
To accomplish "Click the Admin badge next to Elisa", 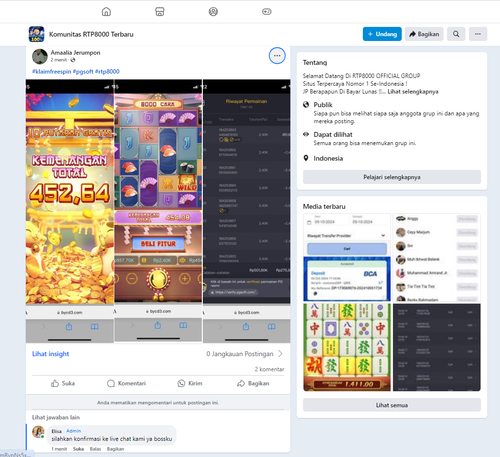I will click(73, 431).
